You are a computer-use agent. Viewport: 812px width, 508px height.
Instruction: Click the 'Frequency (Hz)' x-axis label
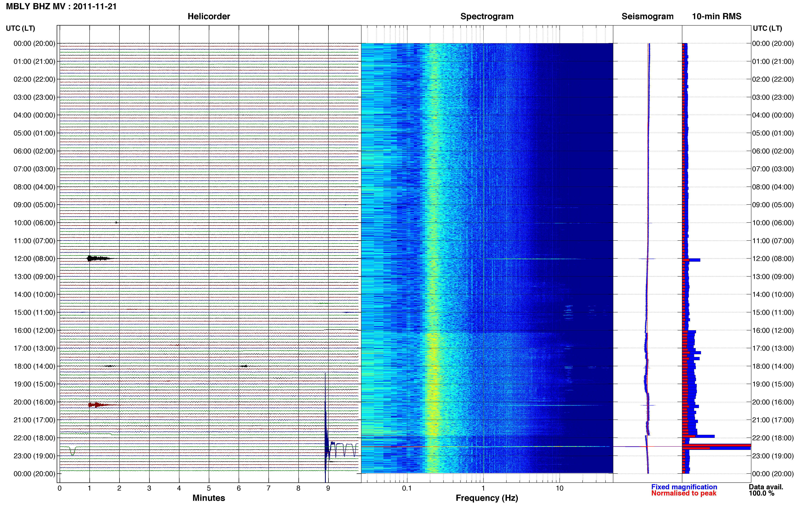(487, 498)
